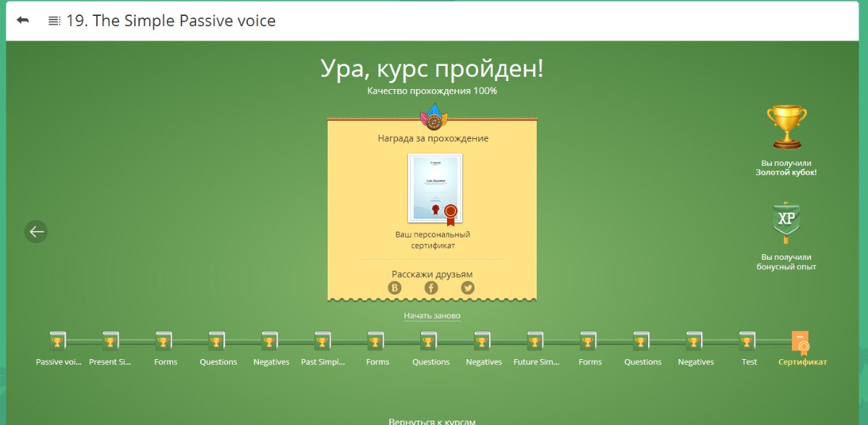
Task: Go to the 'Test' step
Action: 749,341
